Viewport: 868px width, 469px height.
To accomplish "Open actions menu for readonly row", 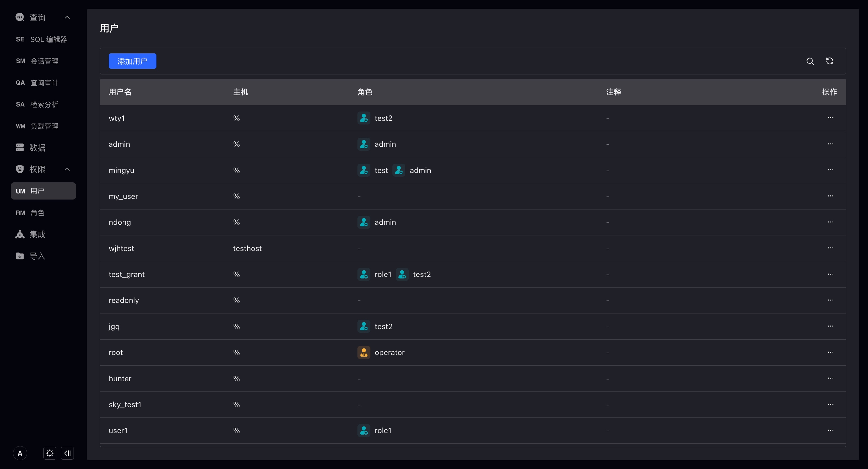I will [x=830, y=300].
